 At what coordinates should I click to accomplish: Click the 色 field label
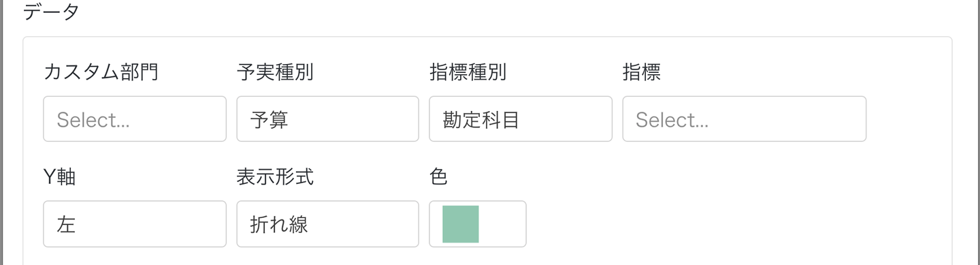pos(439,177)
